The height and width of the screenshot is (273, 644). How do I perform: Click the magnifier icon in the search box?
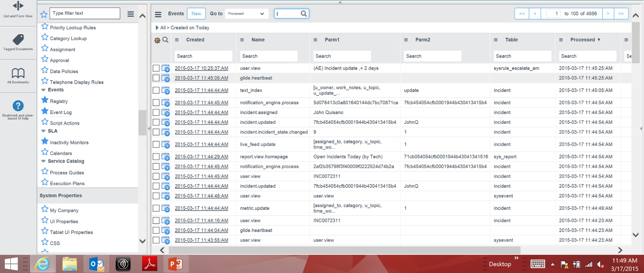304,14
